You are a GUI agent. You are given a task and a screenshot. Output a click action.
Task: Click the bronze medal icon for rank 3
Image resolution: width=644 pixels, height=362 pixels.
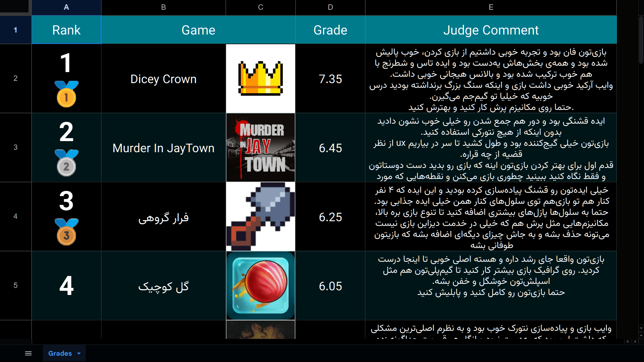(x=66, y=235)
